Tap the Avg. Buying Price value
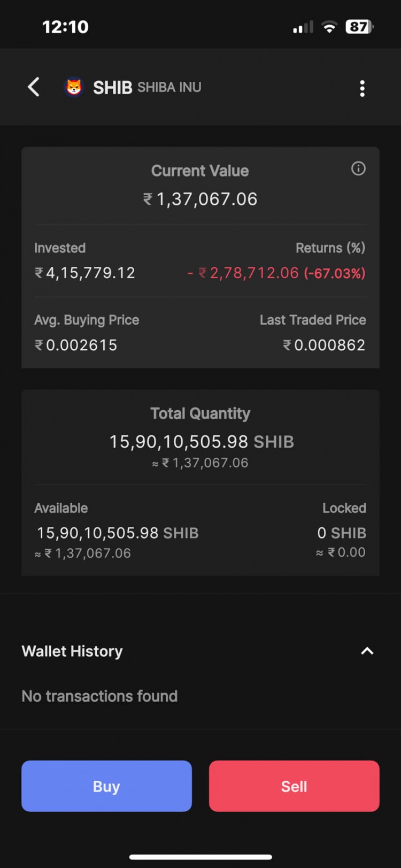Image resolution: width=401 pixels, height=868 pixels. pyautogui.click(x=76, y=345)
